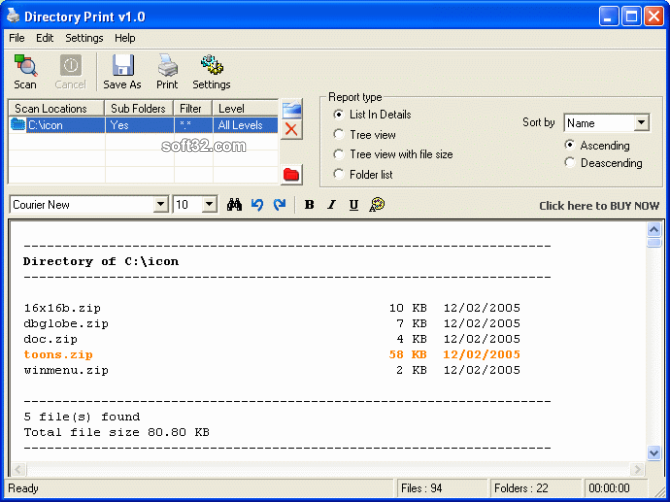Click the 'Total file size 80.80 KB' line

117,432
